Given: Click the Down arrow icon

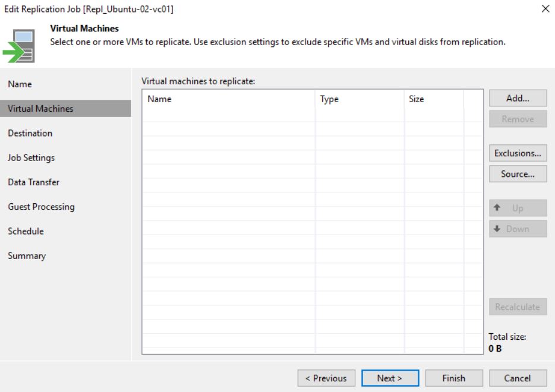Looking at the screenshot, I should 497,229.
